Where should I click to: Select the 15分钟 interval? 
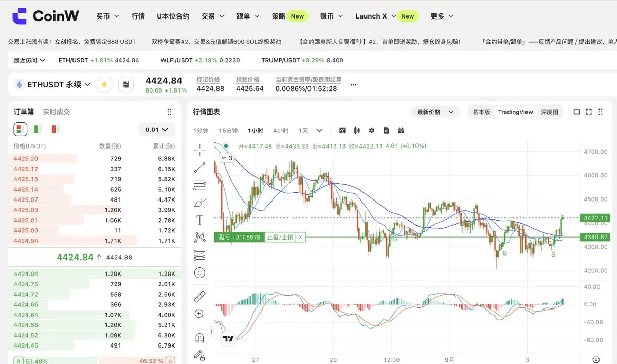pos(228,130)
